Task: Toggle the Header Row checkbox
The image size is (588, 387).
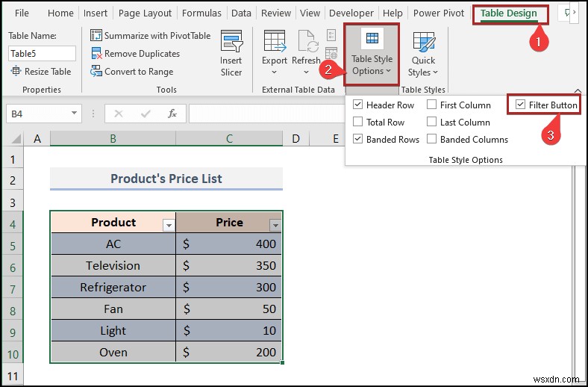Action: [x=357, y=105]
